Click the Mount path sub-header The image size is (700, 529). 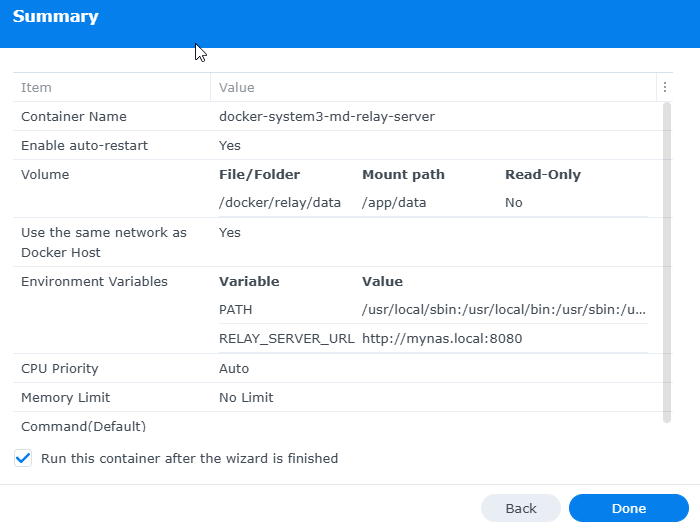(x=403, y=175)
